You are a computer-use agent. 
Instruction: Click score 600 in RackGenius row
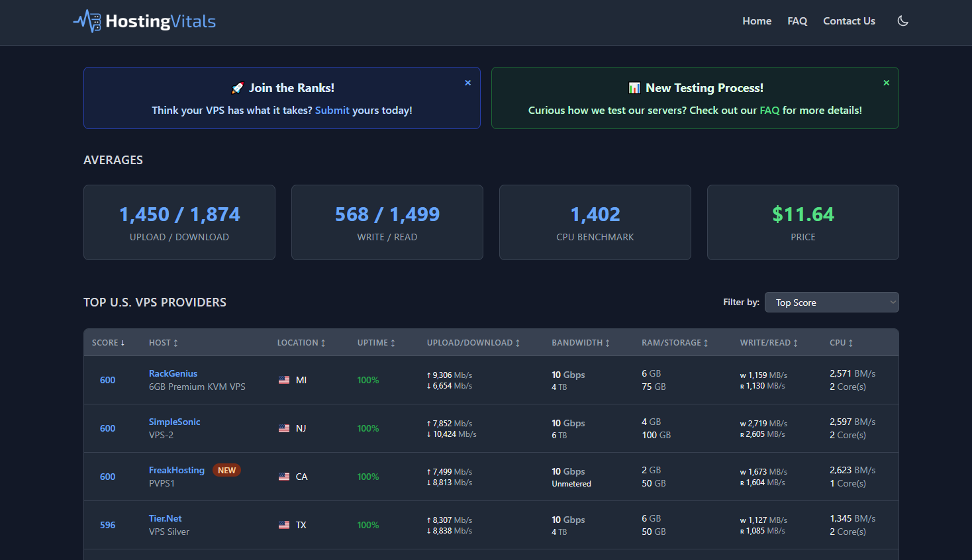pos(107,380)
